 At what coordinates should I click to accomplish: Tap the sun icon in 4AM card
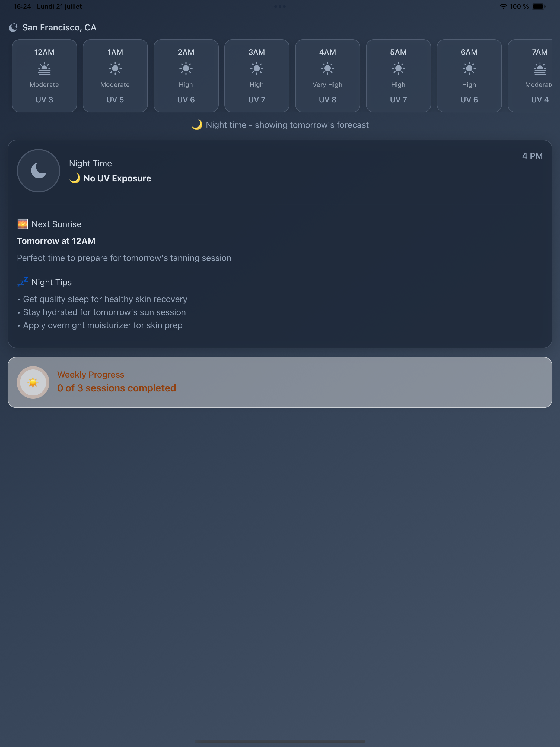328,69
